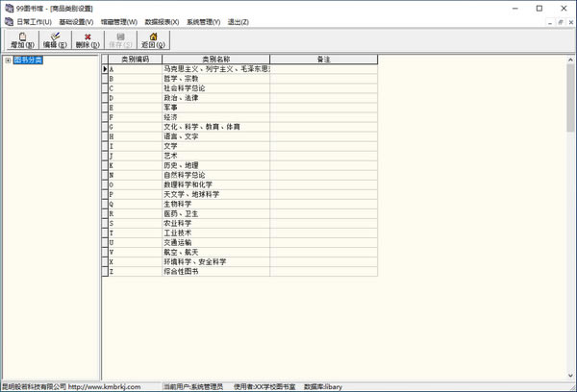Click the 类别编码 column header
The width and height of the screenshot is (577, 392).
point(134,60)
